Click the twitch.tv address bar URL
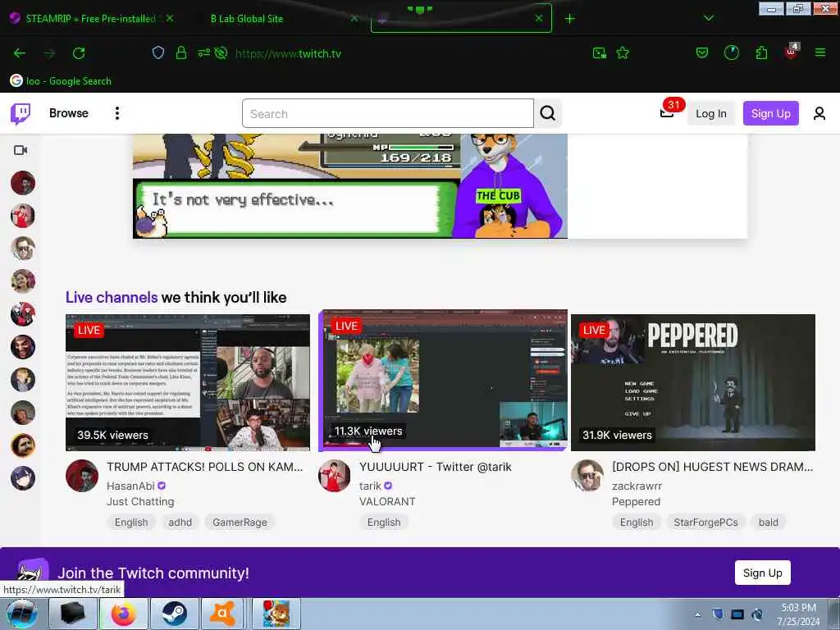This screenshot has width=840, height=630. 288,53
